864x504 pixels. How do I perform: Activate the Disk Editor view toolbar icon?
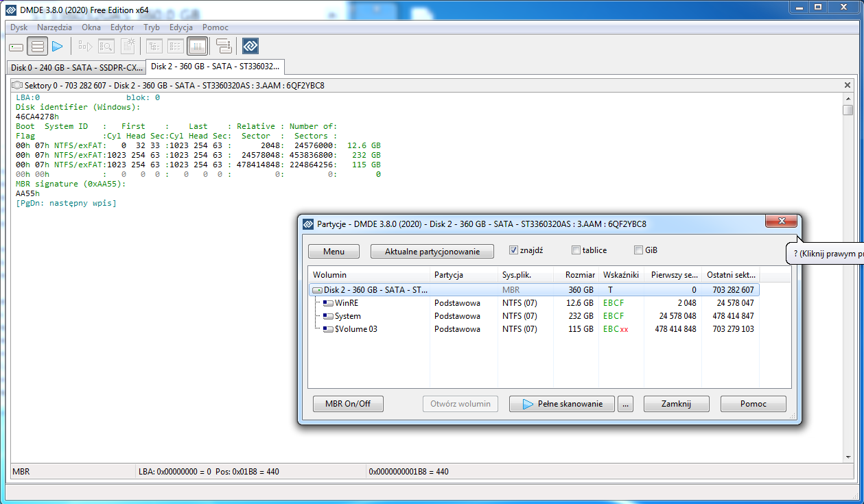tap(197, 47)
